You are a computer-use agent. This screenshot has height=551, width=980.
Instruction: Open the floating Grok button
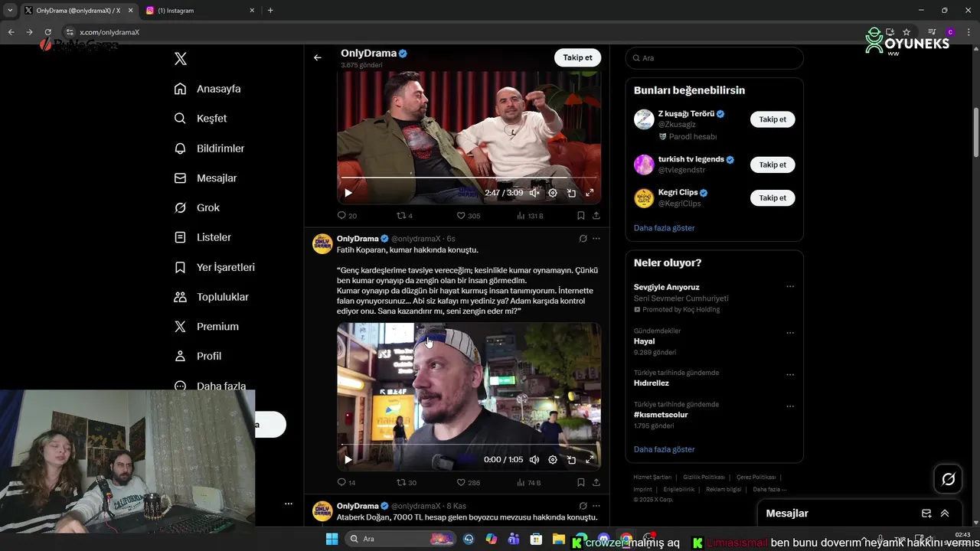pos(949,479)
